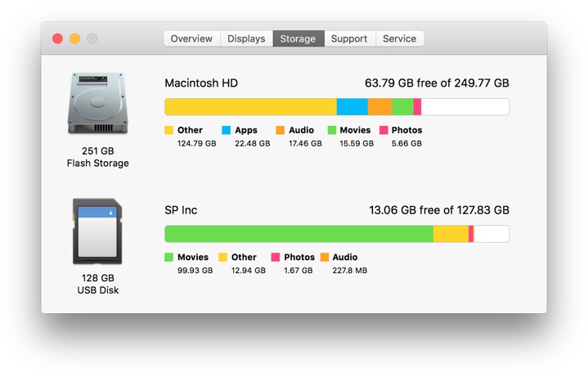The height and width of the screenshot is (377, 588).
Task: Minimize the window using the yellow button
Action: tap(74, 38)
